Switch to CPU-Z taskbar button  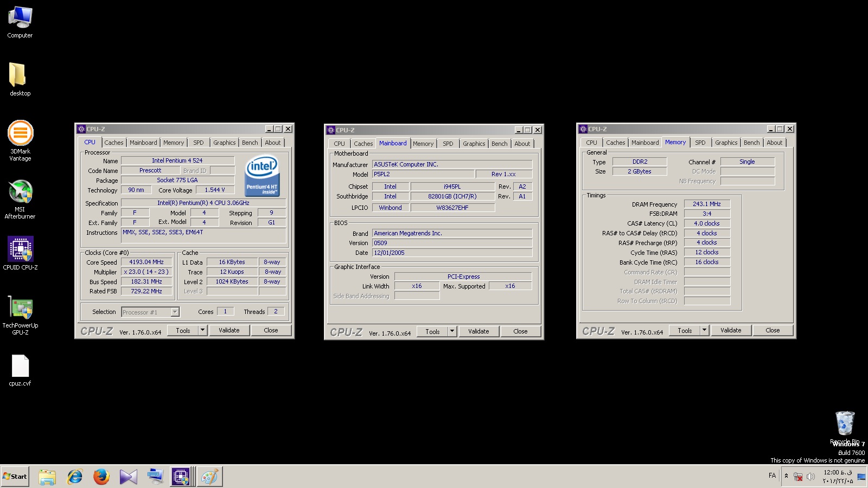point(181,477)
